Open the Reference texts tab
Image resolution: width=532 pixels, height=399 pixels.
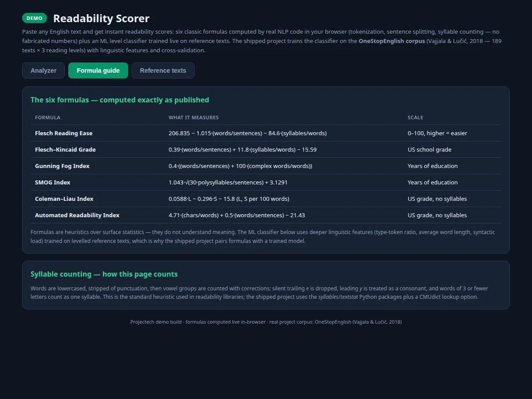(163, 70)
